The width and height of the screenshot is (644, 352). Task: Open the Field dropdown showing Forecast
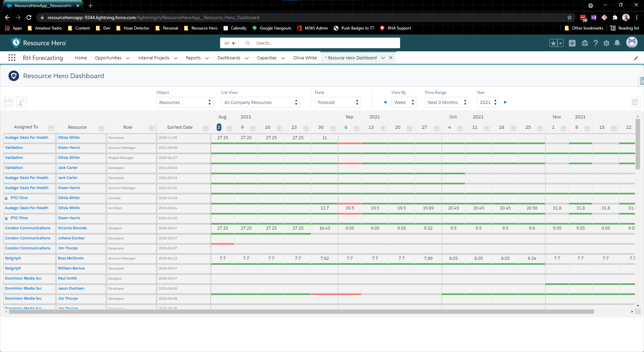click(x=338, y=102)
